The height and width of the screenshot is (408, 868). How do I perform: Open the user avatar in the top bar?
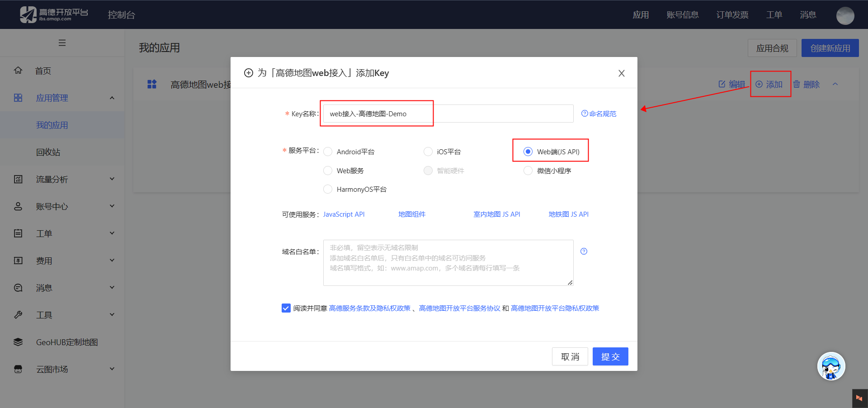[845, 15]
